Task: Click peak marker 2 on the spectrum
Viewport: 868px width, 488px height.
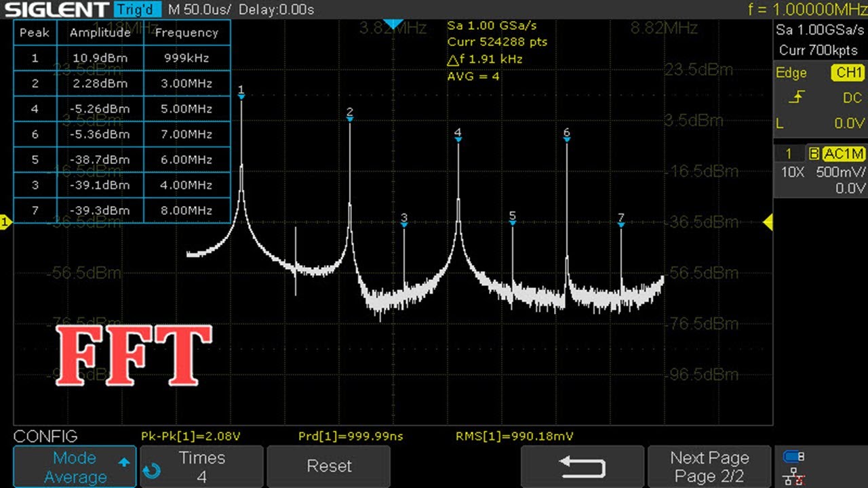Action: click(350, 115)
